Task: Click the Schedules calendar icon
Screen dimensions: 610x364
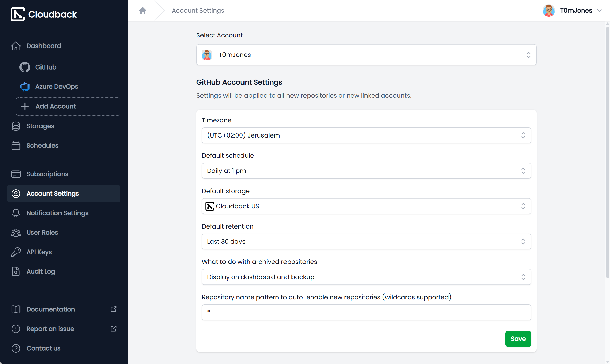Action: (x=16, y=146)
